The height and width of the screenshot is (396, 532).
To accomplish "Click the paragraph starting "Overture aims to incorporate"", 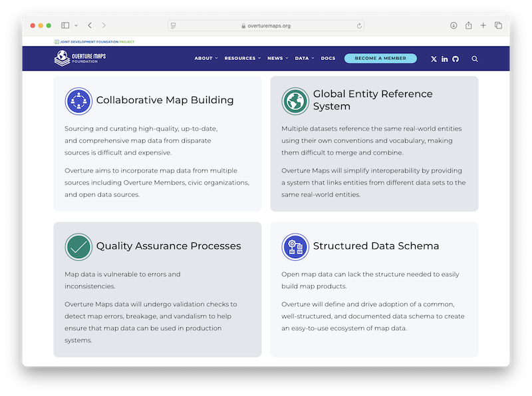I will (x=157, y=182).
